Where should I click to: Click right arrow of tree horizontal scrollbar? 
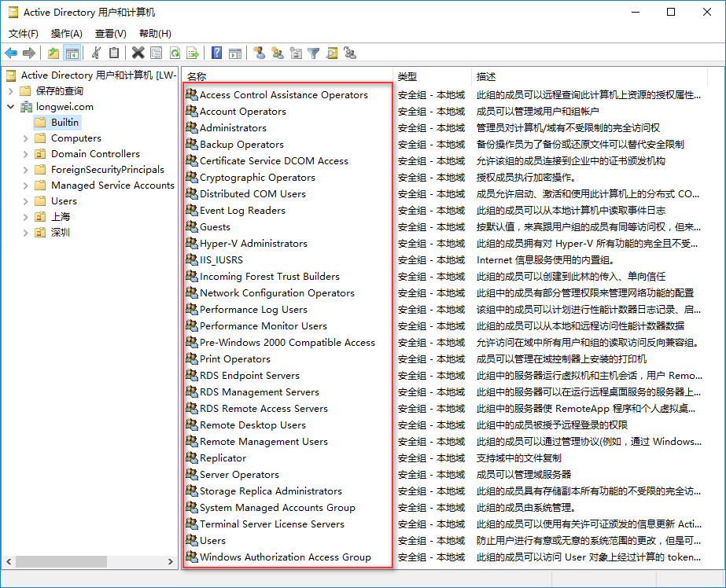(x=171, y=561)
